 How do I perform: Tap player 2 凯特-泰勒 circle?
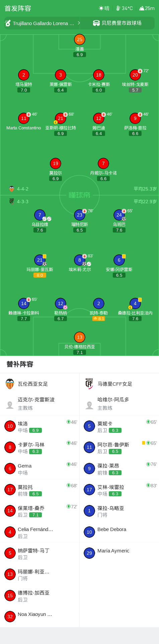pos(99,303)
